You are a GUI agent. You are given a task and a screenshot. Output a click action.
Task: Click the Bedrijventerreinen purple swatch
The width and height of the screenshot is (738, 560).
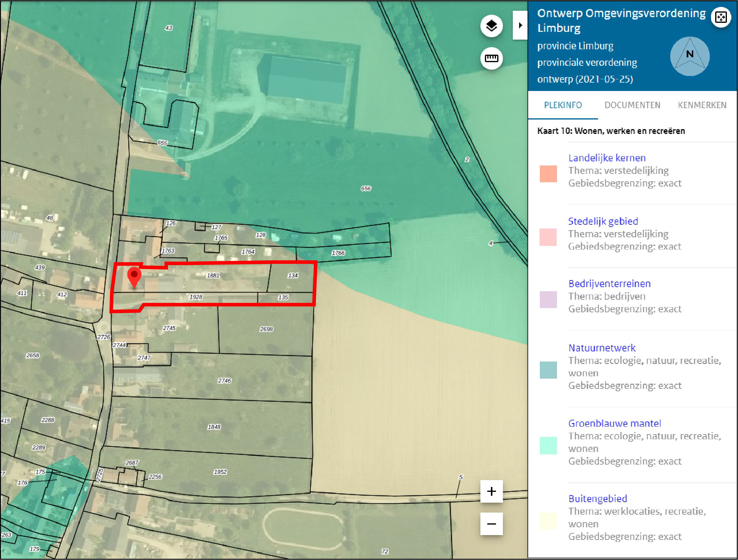[548, 299]
